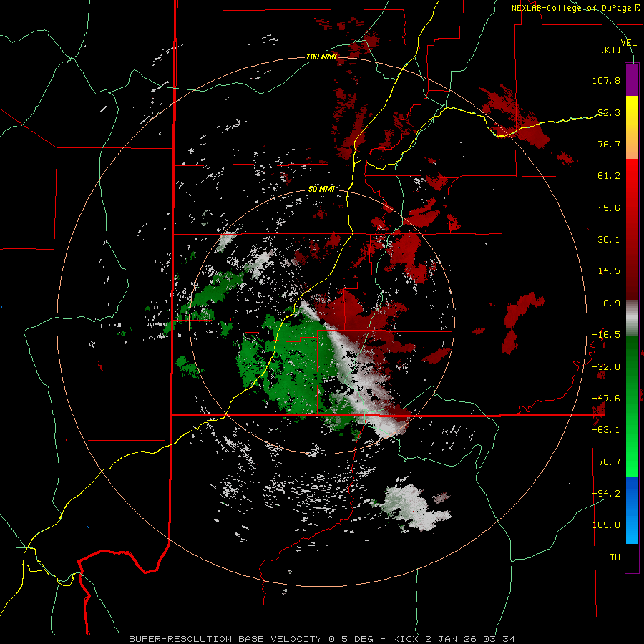644x644 pixels.
Task: Click the 45.6 velocity scale value
Action: (609, 208)
